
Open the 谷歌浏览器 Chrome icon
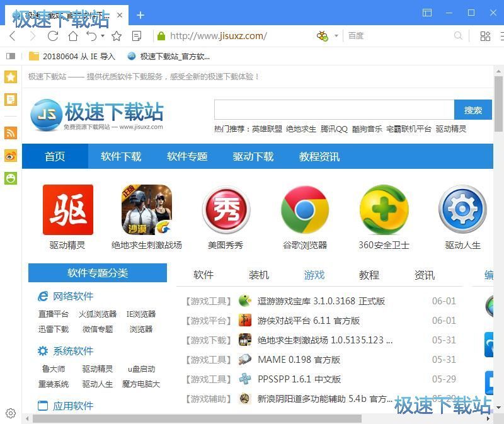tap(305, 210)
